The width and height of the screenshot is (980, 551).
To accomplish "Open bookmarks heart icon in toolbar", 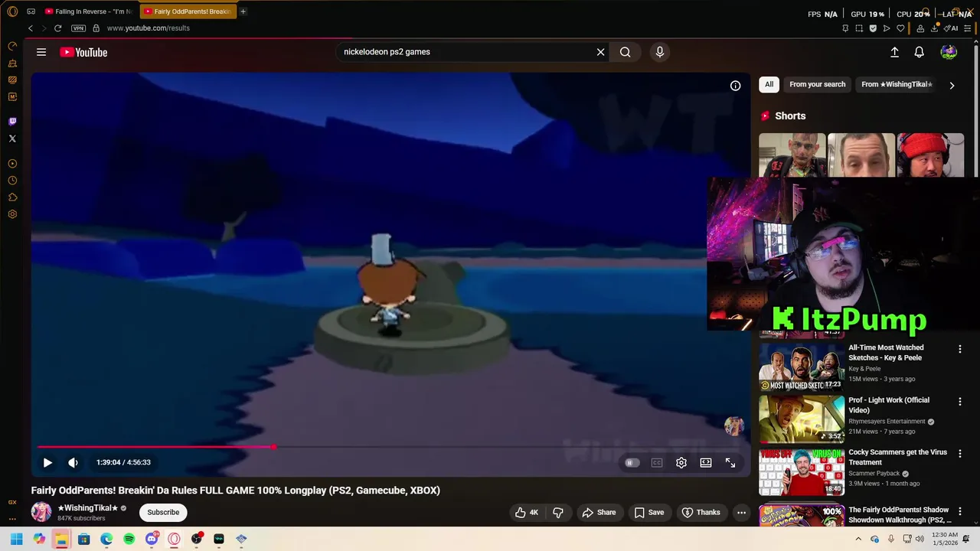I will click(x=900, y=28).
